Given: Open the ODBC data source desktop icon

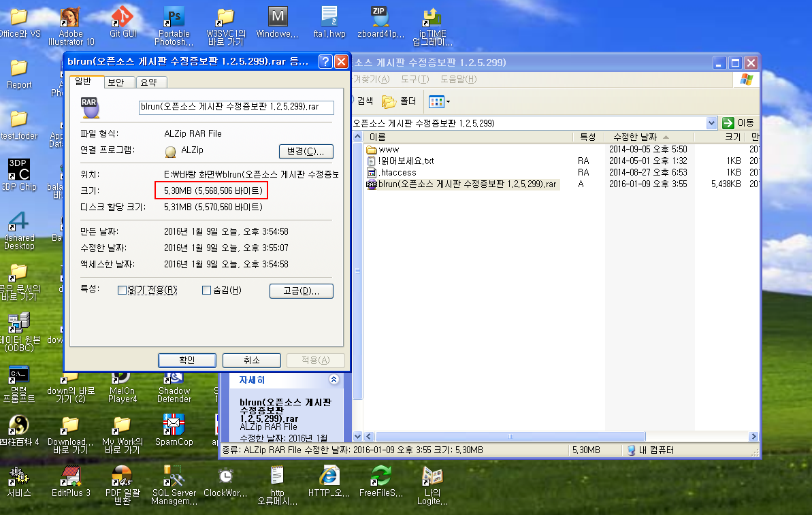Looking at the screenshot, I should 19,332.
